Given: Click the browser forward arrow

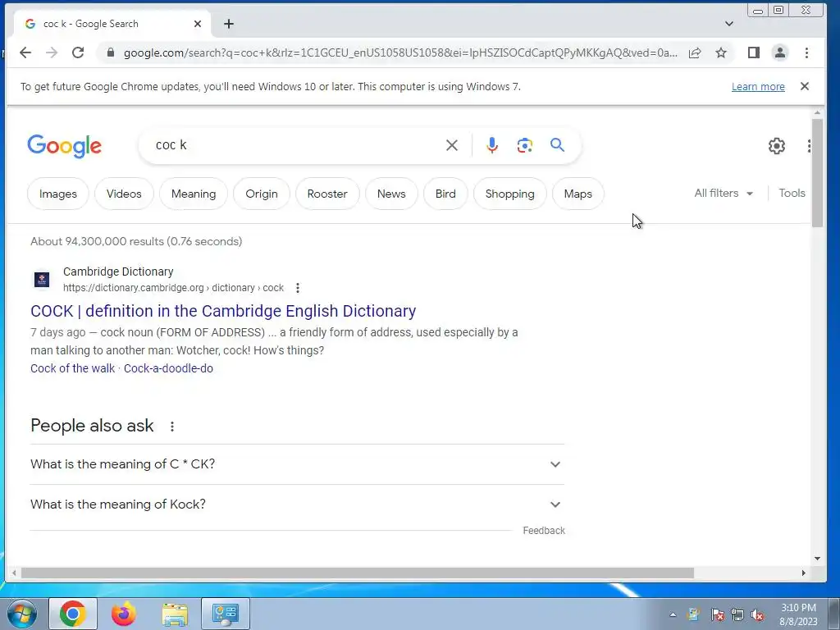Looking at the screenshot, I should tap(52, 52).
